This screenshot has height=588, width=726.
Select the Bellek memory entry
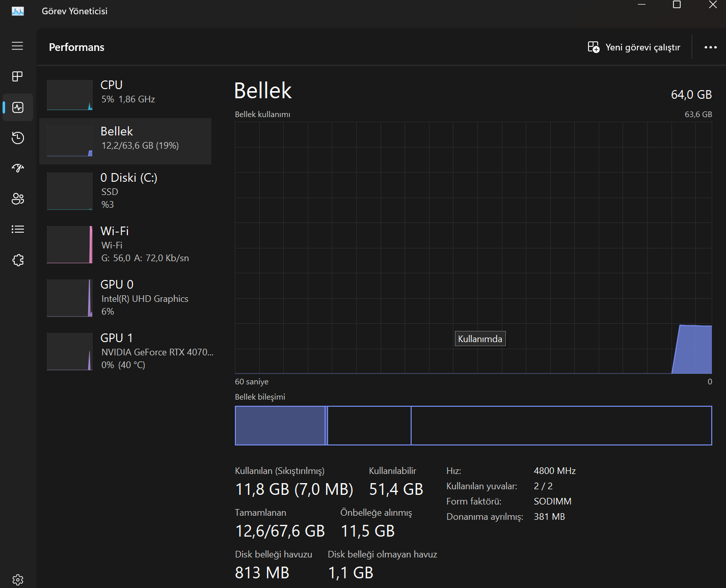coord(125,141)
